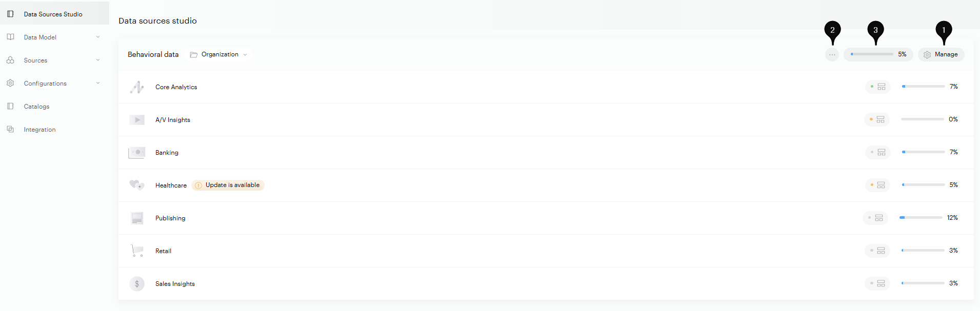Click the Sales Insights dollar icon
Image resolution: width=980 pixels, height=311 pixels.
(137, 284)
